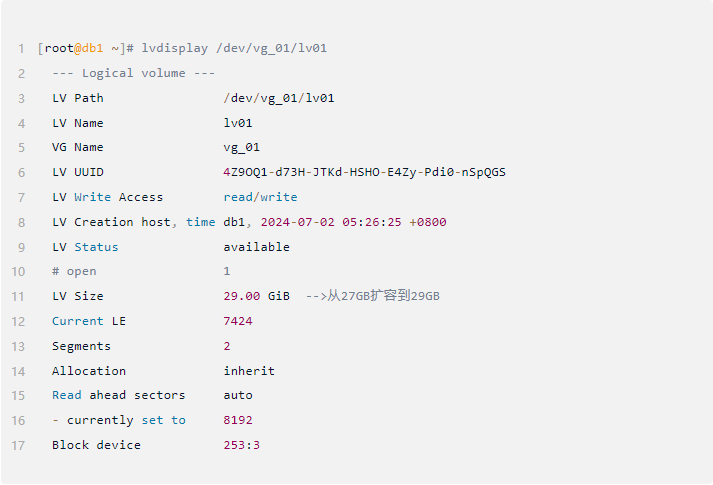
Task: Click the LV Name value lv01
Action: tap(238, 123)
